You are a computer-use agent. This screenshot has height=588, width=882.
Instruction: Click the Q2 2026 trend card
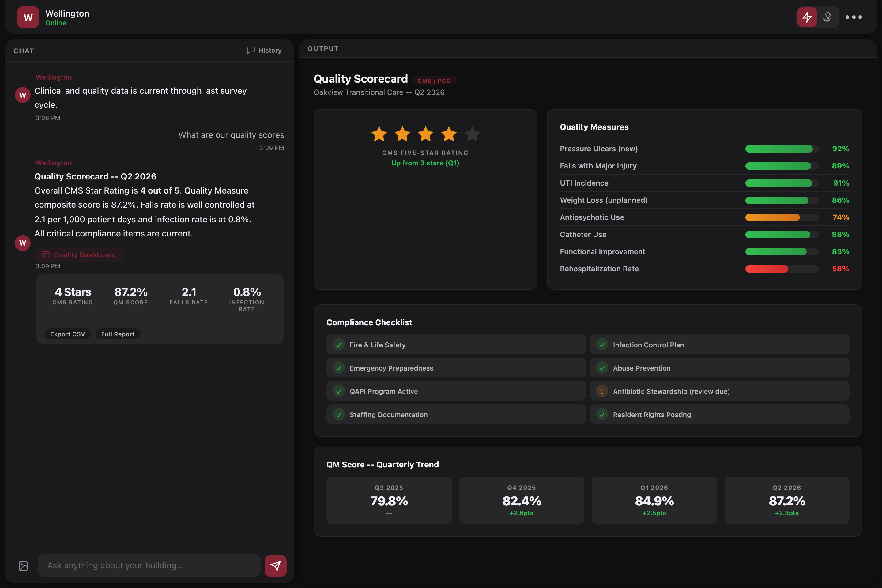[x=787, y=500]
